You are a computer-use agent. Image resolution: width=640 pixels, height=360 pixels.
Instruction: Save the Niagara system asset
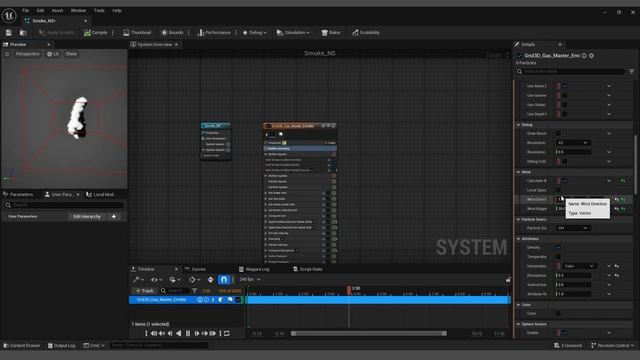(x=9, y=33)
